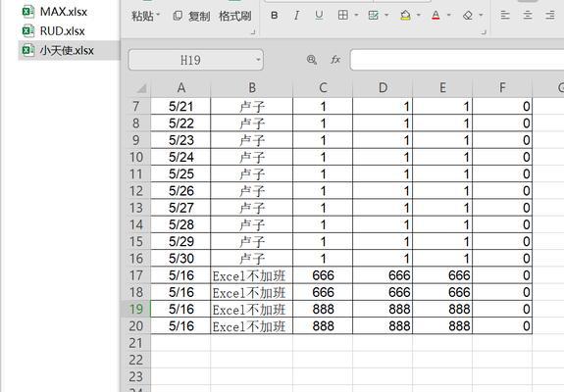Center align text
The image size is (564, 392).
(x=528, y=15)
